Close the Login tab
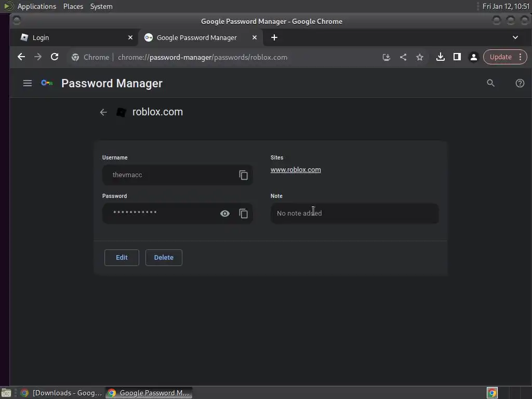Viewport: 532px width, 399px height. pyautogui.click(x=130, y=37)
